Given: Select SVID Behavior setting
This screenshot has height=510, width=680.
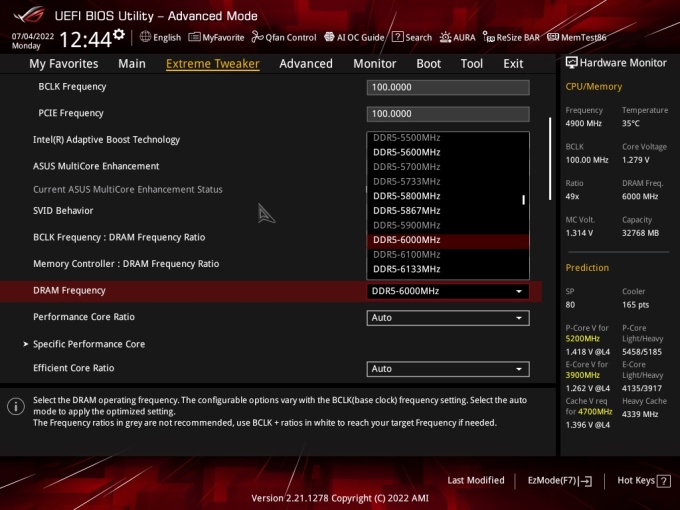Looking at the screenshot, I should [63, 211].
